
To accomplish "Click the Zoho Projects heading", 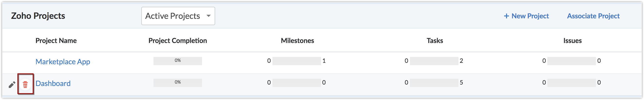I will tap(38, 16).
